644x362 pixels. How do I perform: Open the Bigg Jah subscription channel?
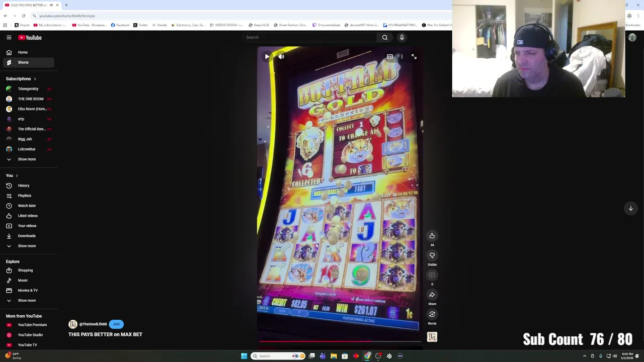tap(28, 139)
